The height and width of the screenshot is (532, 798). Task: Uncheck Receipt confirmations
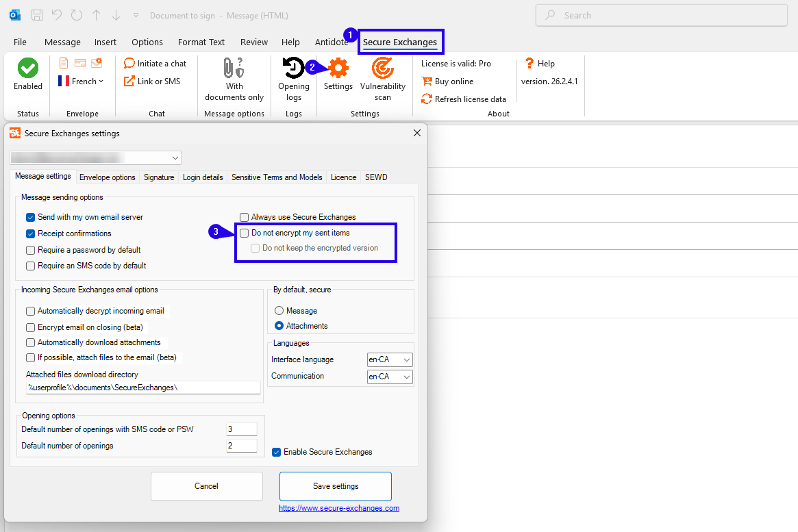click(31, 234)
